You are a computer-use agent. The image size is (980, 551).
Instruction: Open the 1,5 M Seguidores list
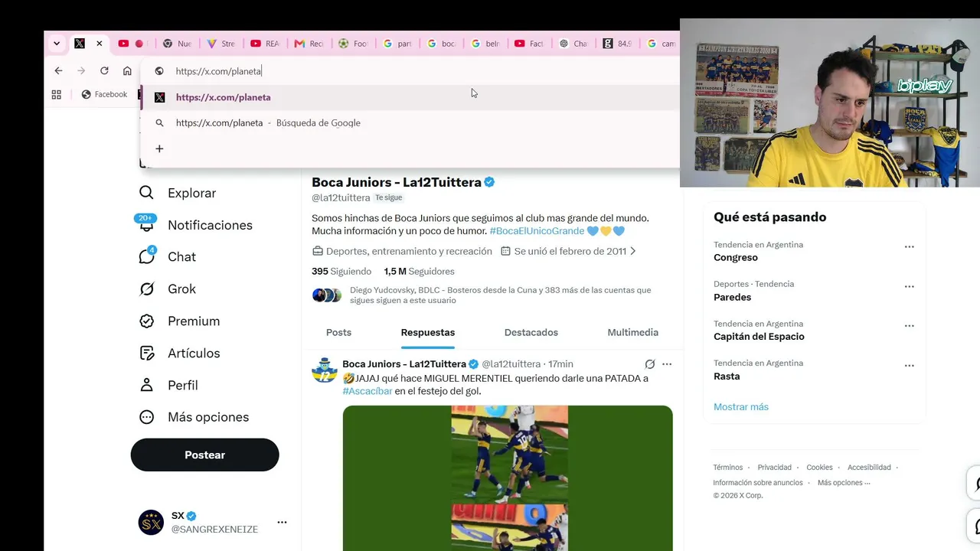(x=419, y=271)
